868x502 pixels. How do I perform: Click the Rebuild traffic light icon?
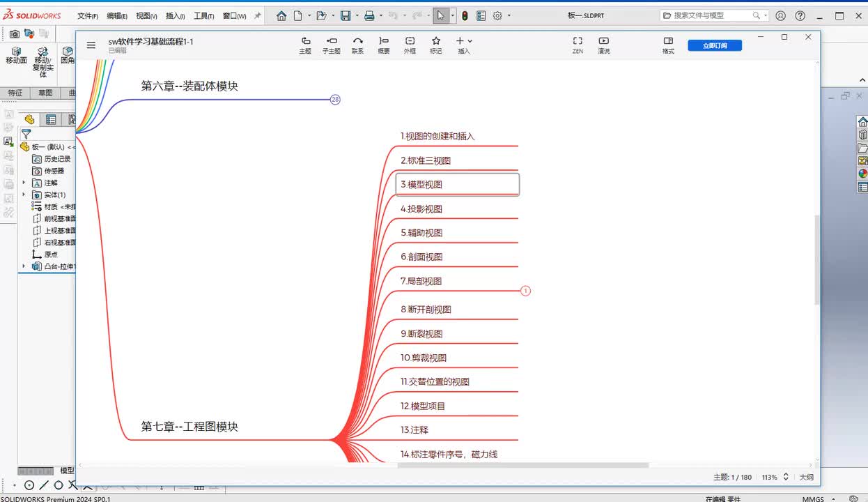tap(465, 15)
